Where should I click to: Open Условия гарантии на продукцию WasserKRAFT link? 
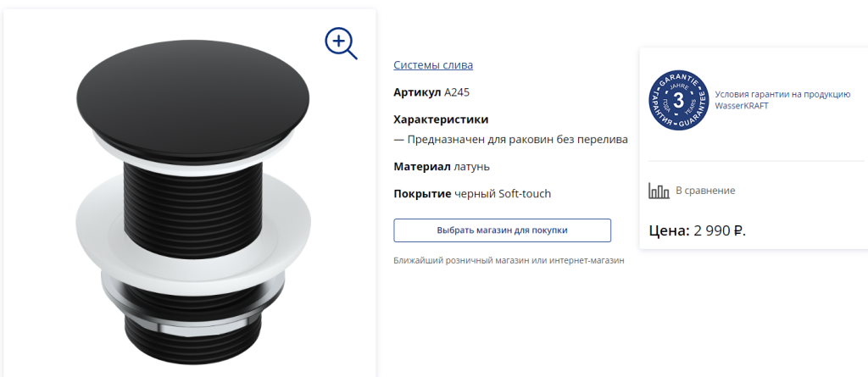point(782,100)
